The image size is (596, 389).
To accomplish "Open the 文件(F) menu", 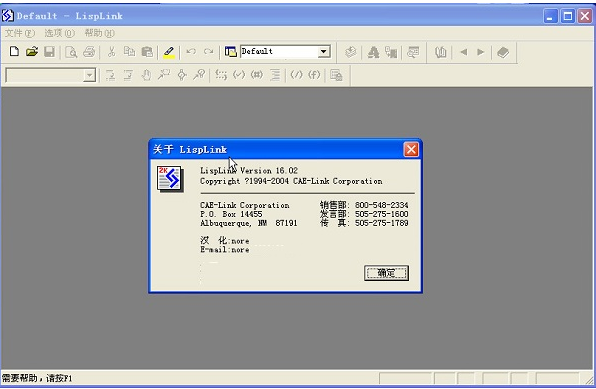I will 20,33.
